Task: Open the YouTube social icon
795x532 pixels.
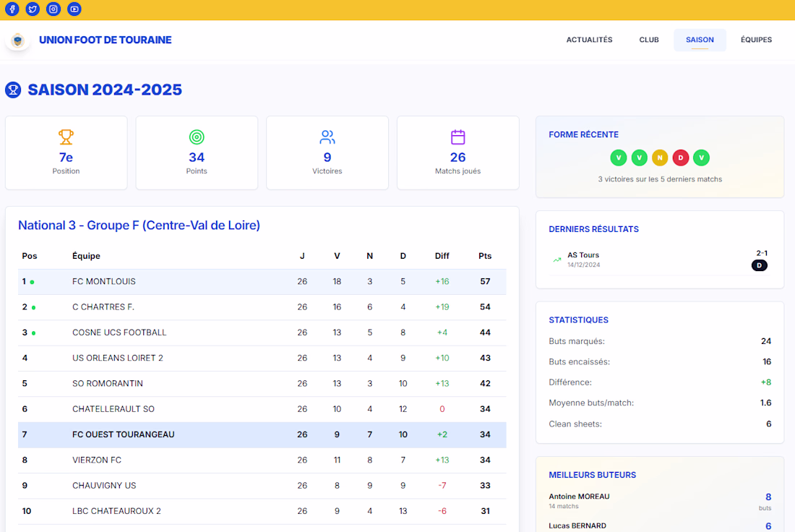Action: point(74,9)
